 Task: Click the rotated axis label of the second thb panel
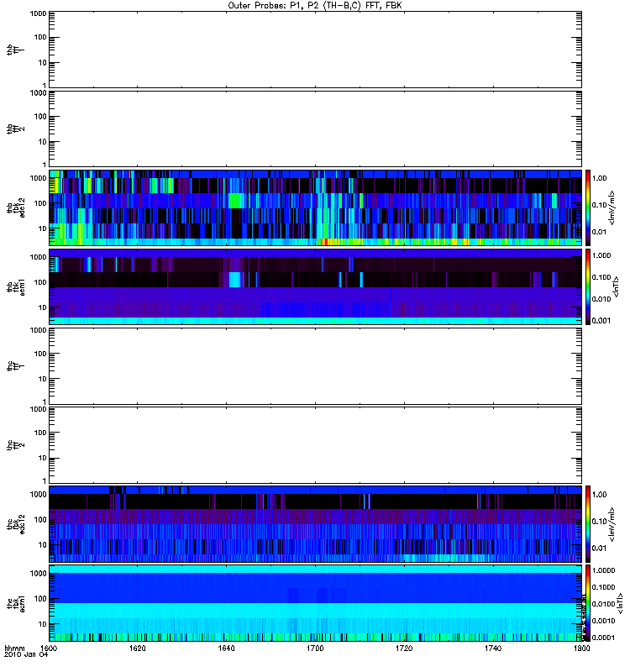click(16, 129)
